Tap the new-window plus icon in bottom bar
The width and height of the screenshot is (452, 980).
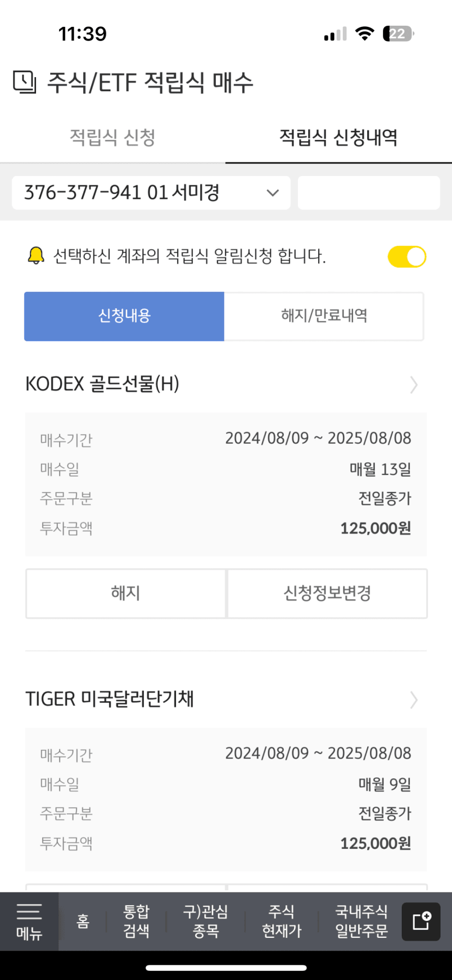click(421, 922)
